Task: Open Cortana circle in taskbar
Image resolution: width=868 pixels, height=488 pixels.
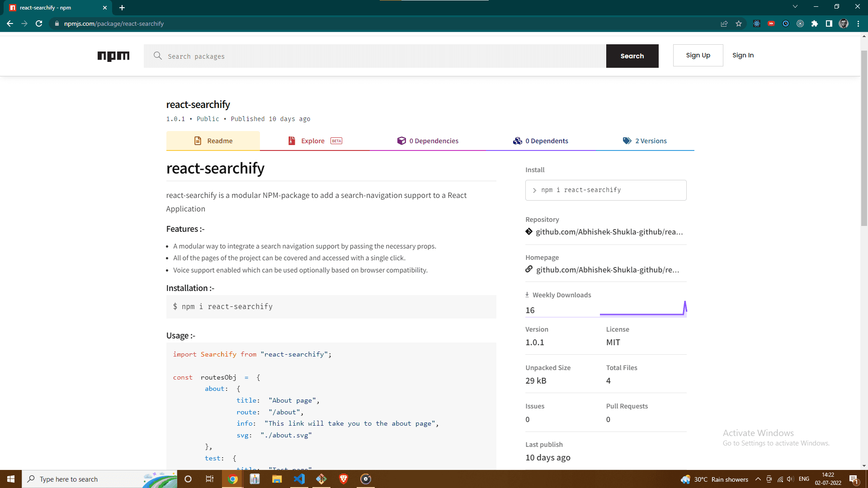Action: (x=188, y=479)
